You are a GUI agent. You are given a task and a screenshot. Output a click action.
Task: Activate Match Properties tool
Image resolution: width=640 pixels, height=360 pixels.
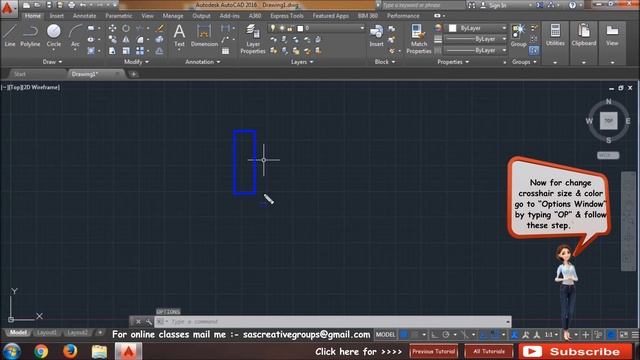click(419, 39)
